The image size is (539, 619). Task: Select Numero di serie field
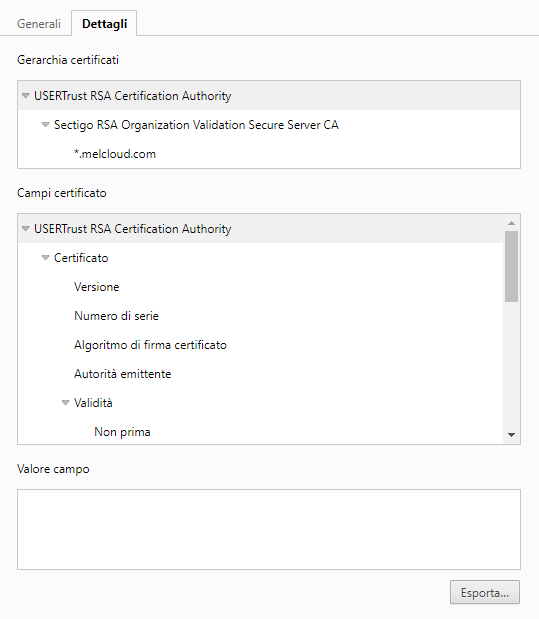coord(116,316)
